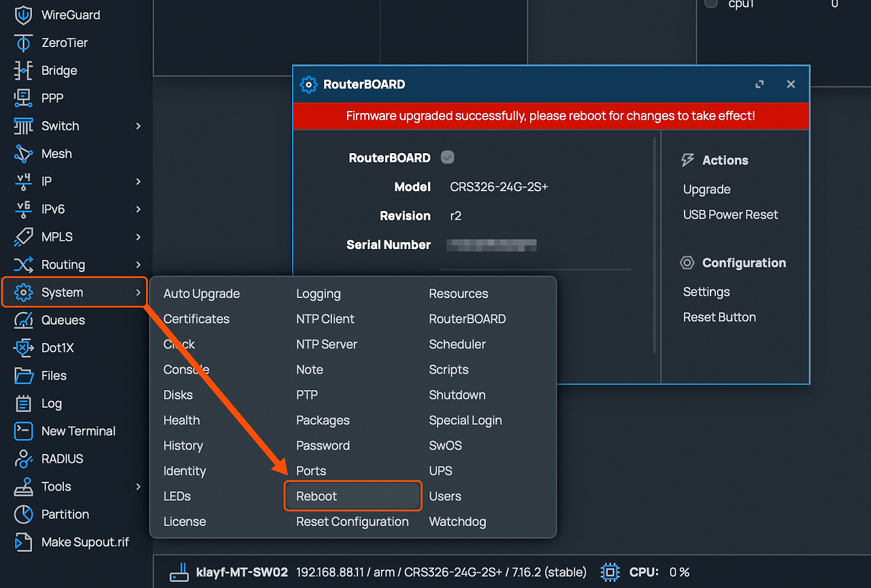Click the Dot1X sidebar icon
This screenshot has height=588, width=871.
click(x=23, y=348)
